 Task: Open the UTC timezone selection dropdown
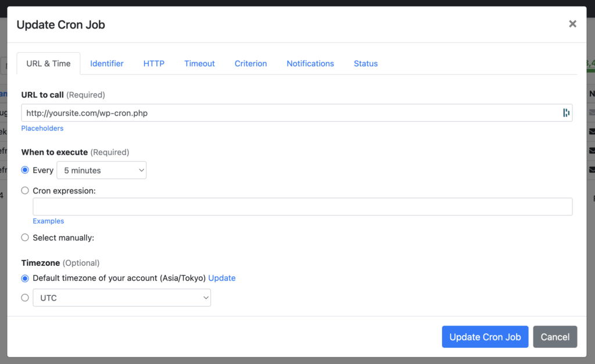tap(121, 297)
